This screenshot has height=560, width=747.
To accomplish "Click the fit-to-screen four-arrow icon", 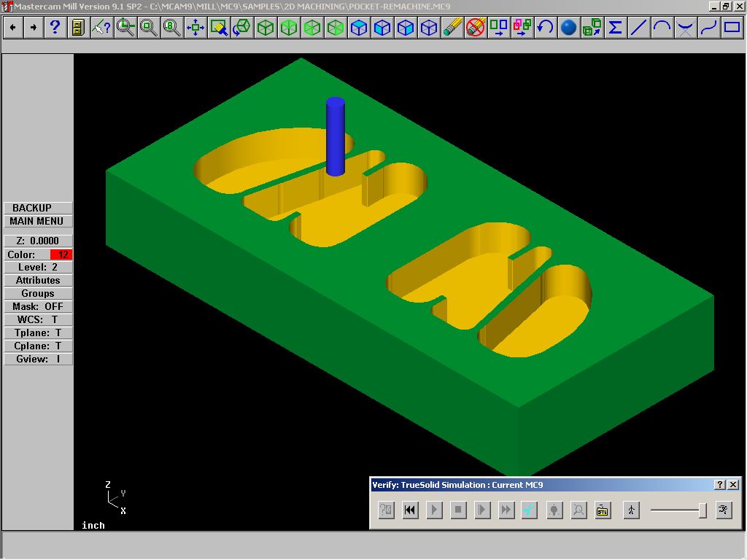I will click(x=196, y=28).
